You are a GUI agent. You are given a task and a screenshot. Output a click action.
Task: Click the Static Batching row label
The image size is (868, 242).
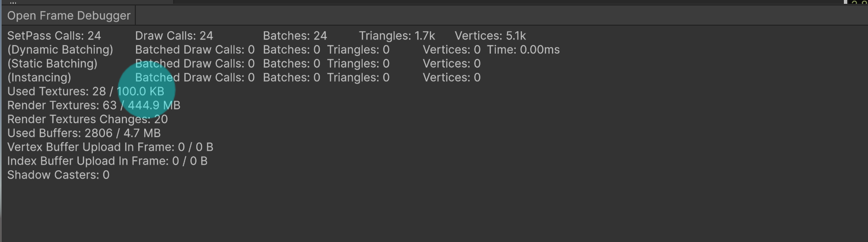point(52,64)
